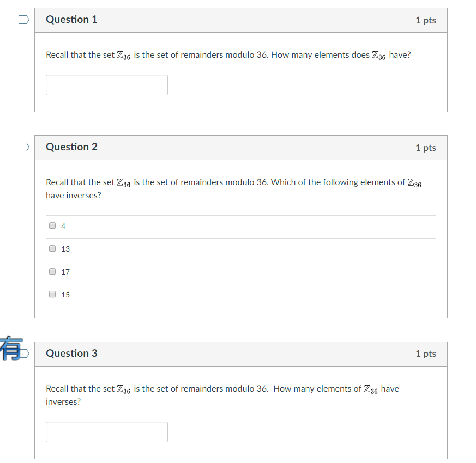Click the Question 1 answer text box
Viewport: 476px width, 463px height.
[x=106, y=85]
